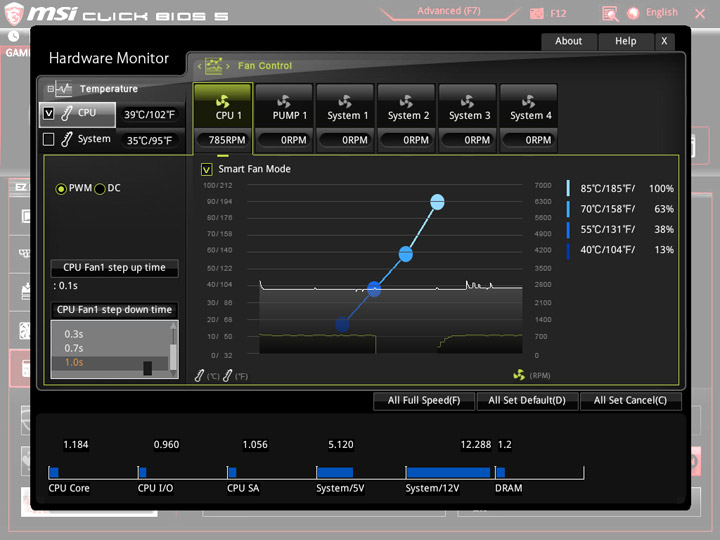
Task: Enable the System temperature checkbox
Action: click(x=49, y=139)
